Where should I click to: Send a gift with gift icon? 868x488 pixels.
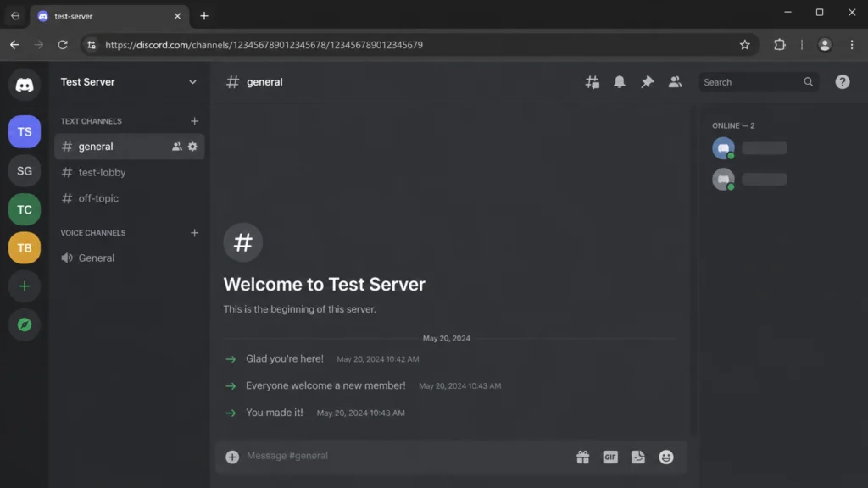(583, 457)
